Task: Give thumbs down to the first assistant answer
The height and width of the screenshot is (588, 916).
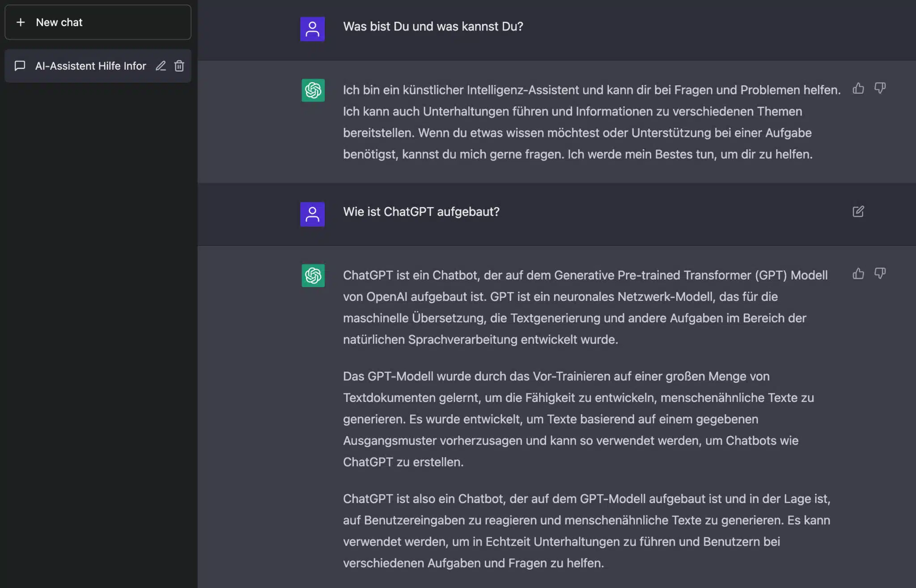Action: 879,89
